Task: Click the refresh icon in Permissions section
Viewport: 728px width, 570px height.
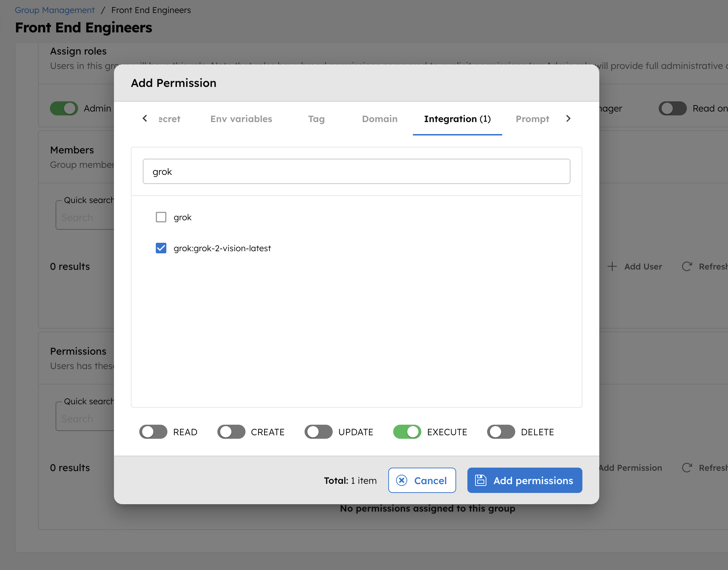Action: 687,468
